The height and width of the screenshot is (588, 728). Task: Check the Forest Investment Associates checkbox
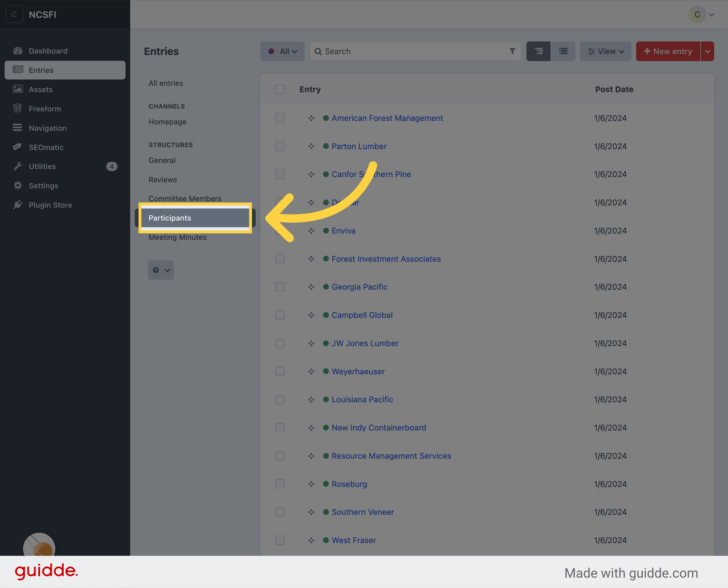click(280, 259)
